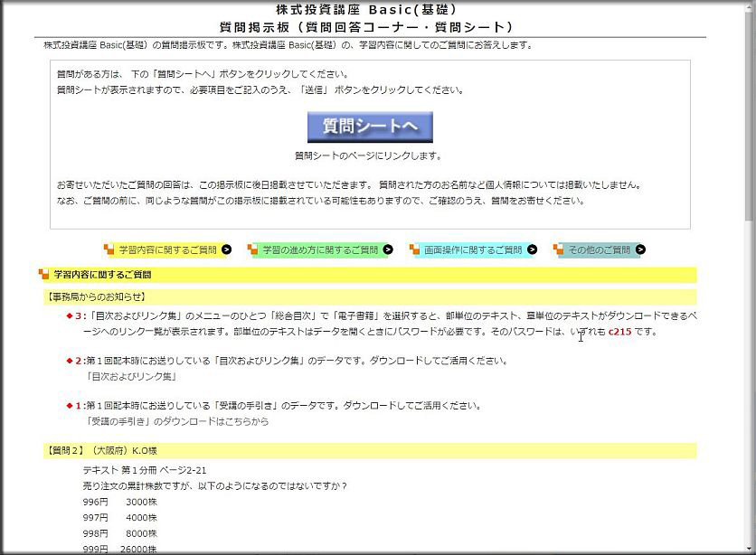Click orange square icon before 学習内容に関するご質問 link
756x555 pixels.
pos(109,249)
